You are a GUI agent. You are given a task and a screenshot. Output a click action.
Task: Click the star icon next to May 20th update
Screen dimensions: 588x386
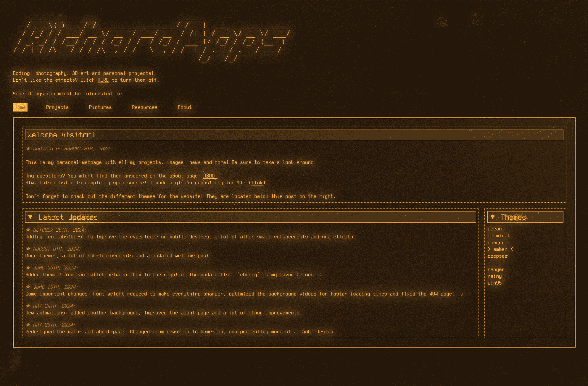[x=28, y=324]
